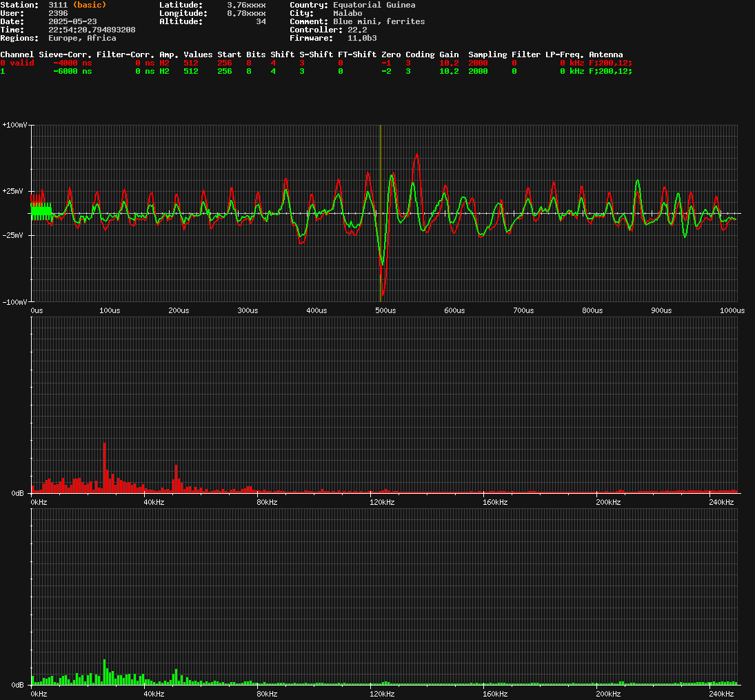
Task: Click the Bits column header
Action: (256, 54)
